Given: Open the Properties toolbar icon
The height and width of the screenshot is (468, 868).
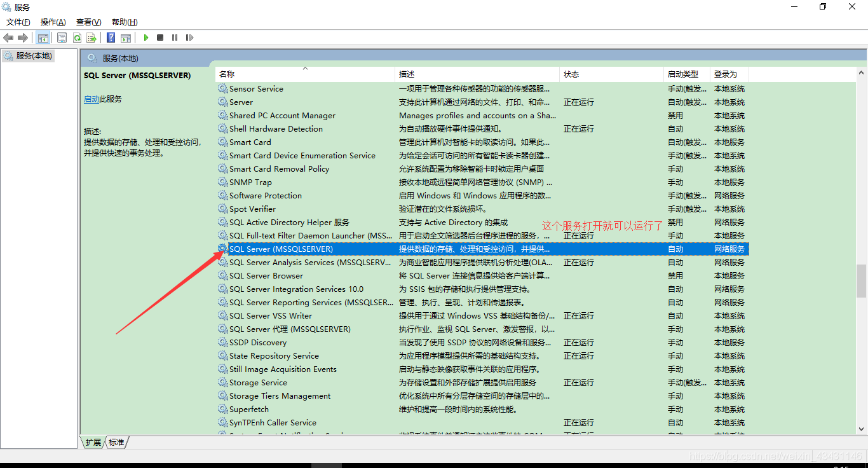Looking at the screenshot, I should [x=62, y=38].
